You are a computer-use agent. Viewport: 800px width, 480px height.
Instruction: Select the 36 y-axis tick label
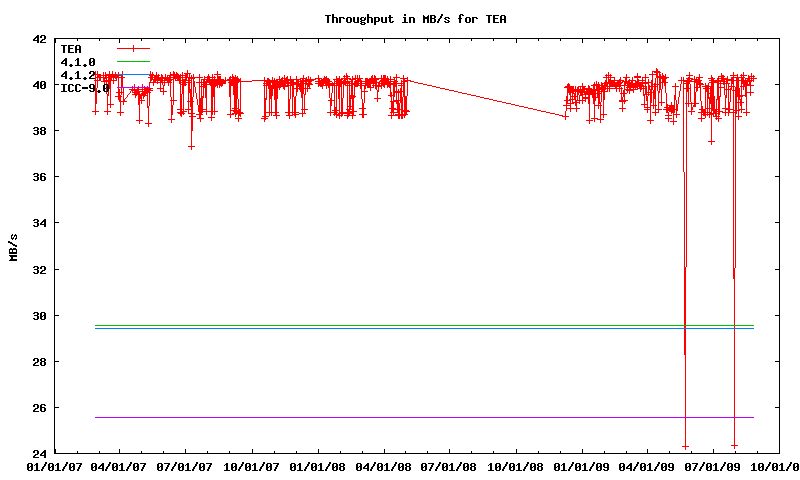coord(39,178)
